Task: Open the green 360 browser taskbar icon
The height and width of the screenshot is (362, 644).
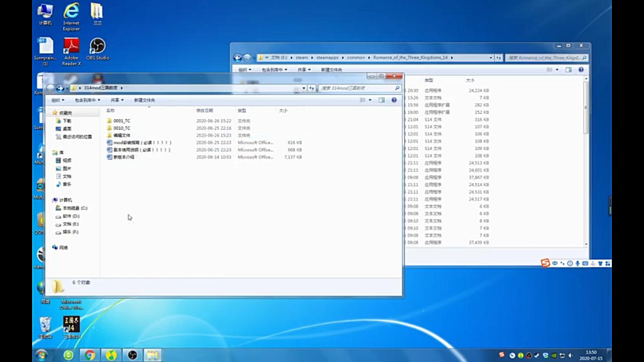Action: point(68,355)
